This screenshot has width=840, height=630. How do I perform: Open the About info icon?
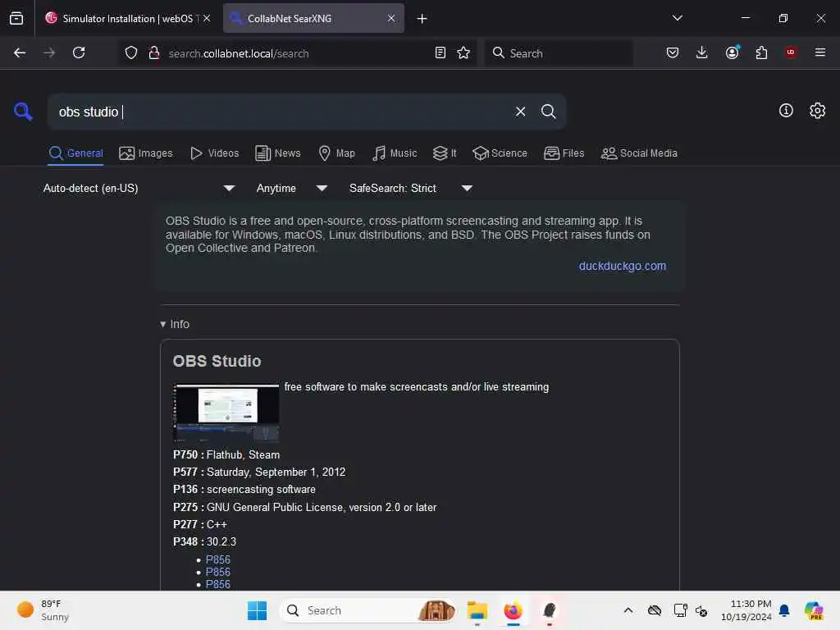pyautogui.click(x=786, y=111)
